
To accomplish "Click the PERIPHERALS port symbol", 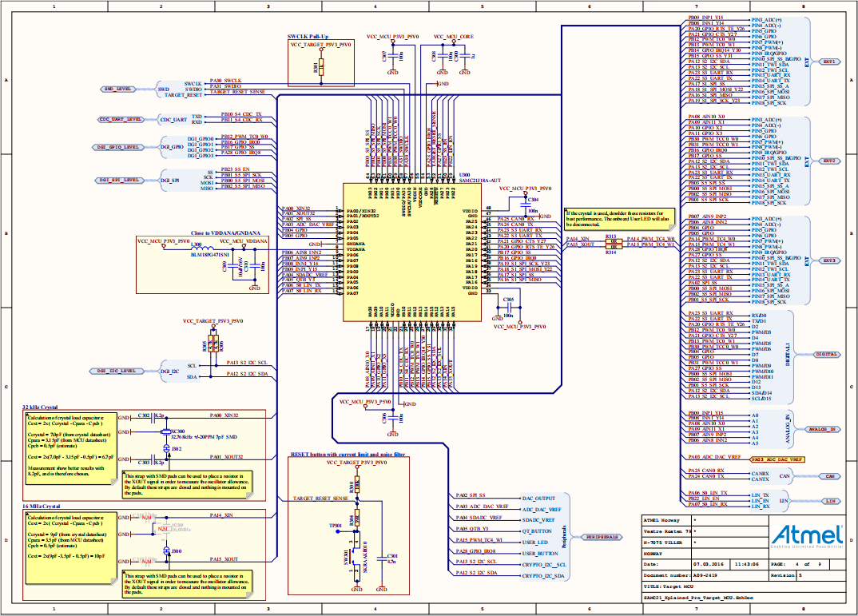I will pos(601,537).
